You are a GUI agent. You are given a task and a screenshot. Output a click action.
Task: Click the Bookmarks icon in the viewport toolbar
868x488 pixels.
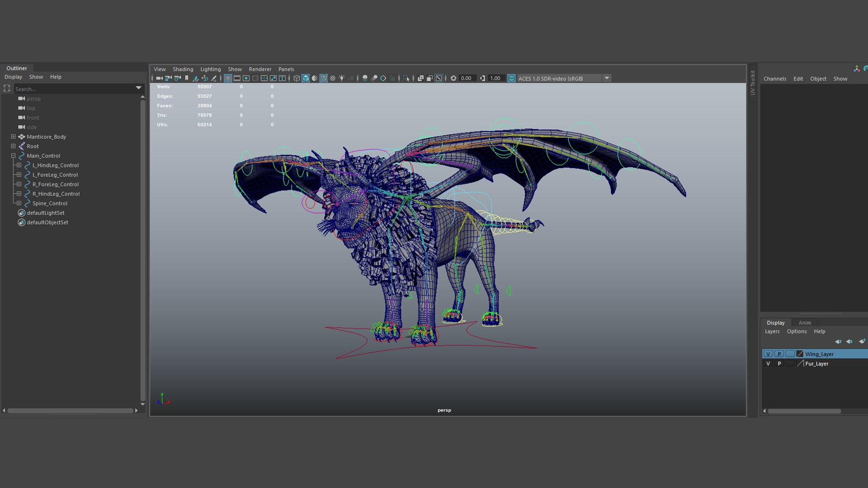click(x=186, y=78)
